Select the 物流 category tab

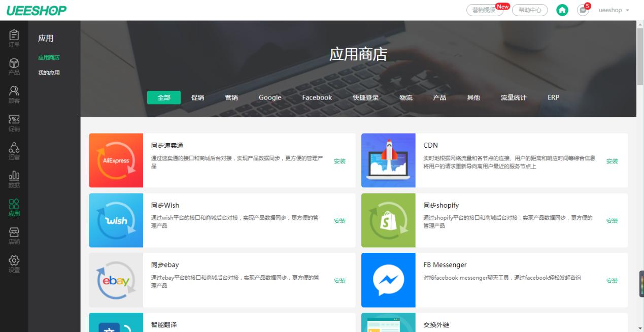coord(406,97)
